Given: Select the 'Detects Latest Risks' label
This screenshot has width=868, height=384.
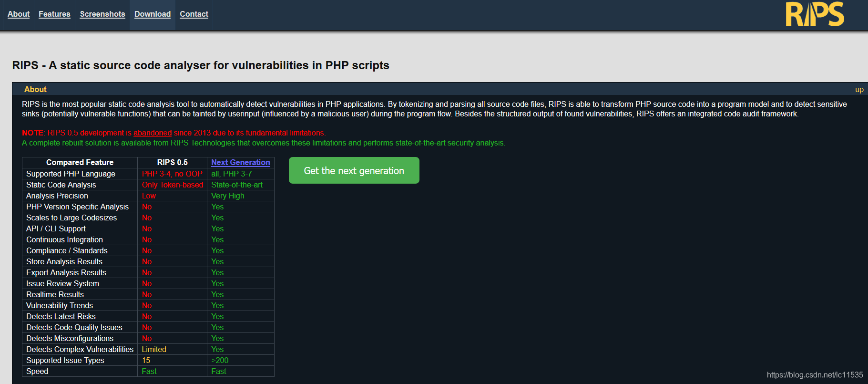Looking at the screenshot, I should click(x=61, y=317).
